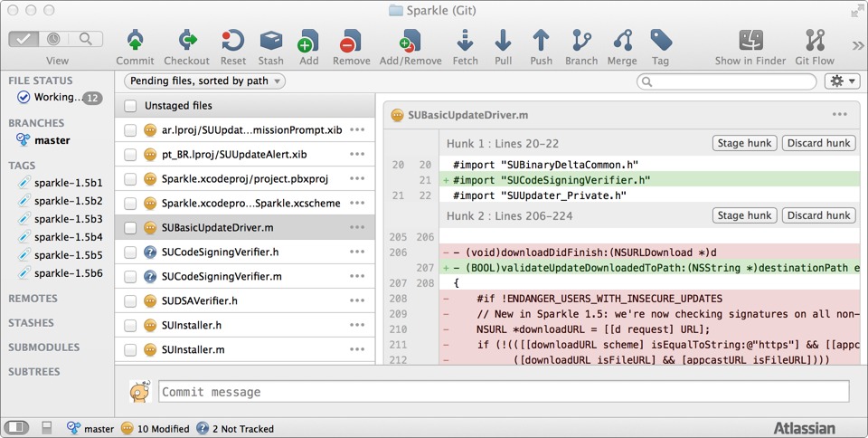Image resolution: width=868 pixels, height=438 pixels.
Task: Click the user avatar beside commit message
Action: pyautogui.click(x=141, y=392)
